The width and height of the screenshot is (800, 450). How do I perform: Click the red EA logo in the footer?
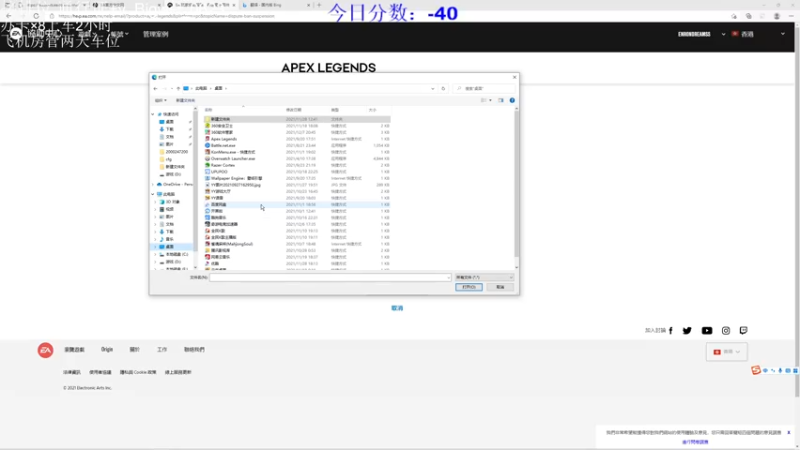pos(45,350)
